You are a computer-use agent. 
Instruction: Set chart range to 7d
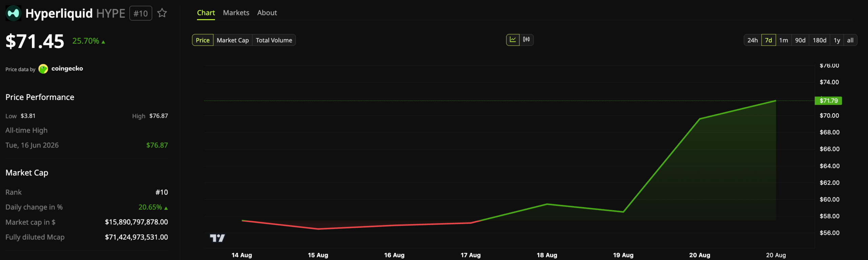tap(768, 40)
